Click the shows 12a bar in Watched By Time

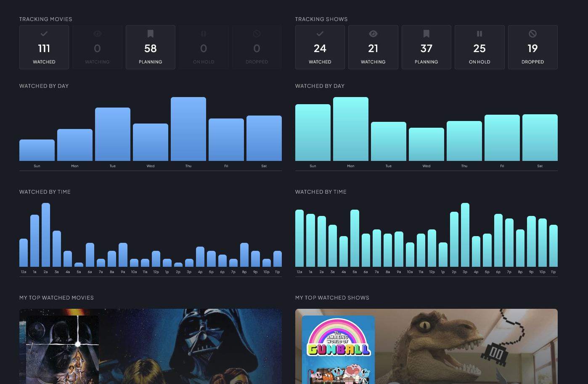(299, 238)
